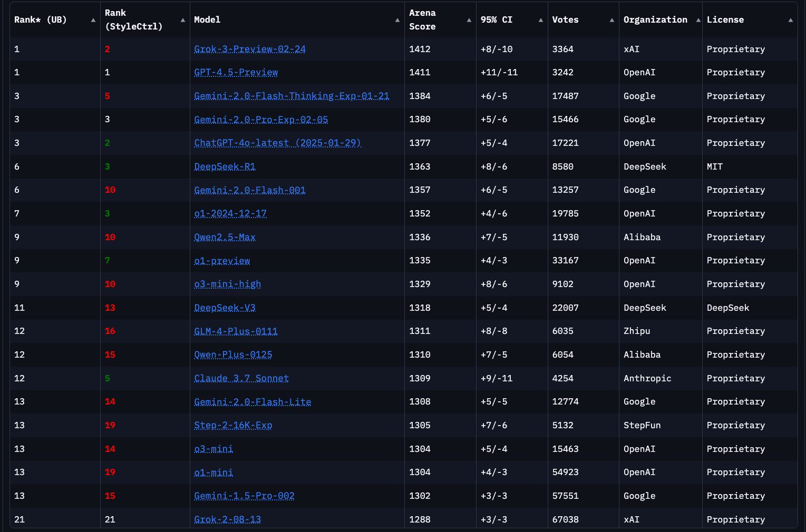Viewport: 806px width, 532px height.
Task: Follow the Gemini-2.0-Flash-Thinking-Exp-01-21 link
Action: 292,96
